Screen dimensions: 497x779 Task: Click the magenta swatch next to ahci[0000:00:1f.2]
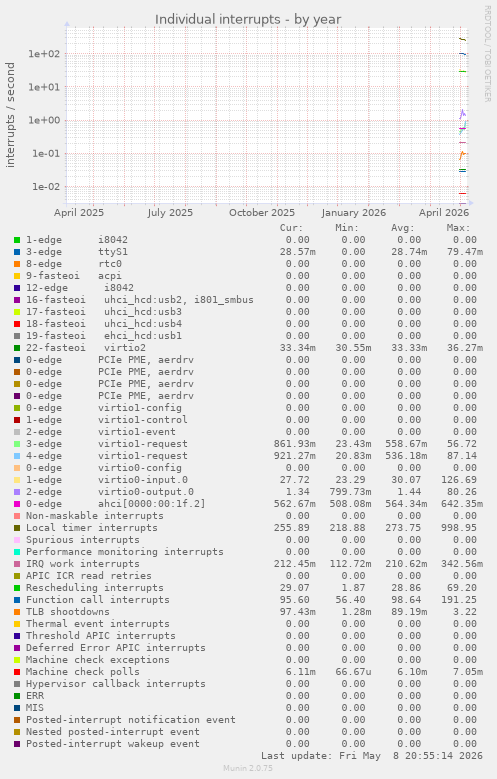(17, 504)
